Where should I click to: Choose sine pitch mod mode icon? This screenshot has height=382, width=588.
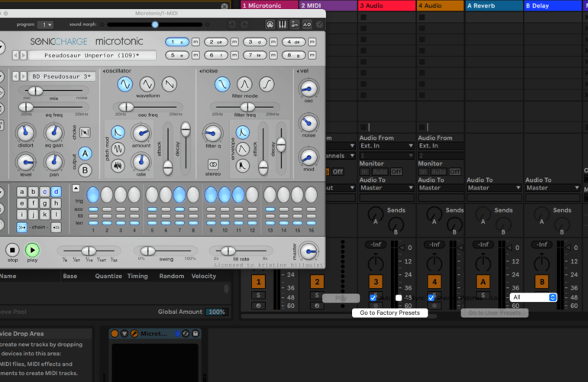click(x=118, y=149)
